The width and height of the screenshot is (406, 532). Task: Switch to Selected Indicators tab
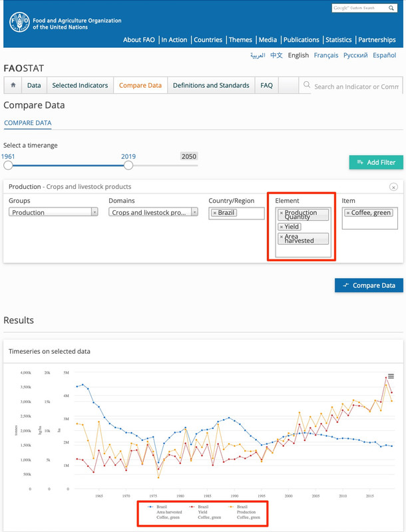pyautogui.click(x=80, y=86)
